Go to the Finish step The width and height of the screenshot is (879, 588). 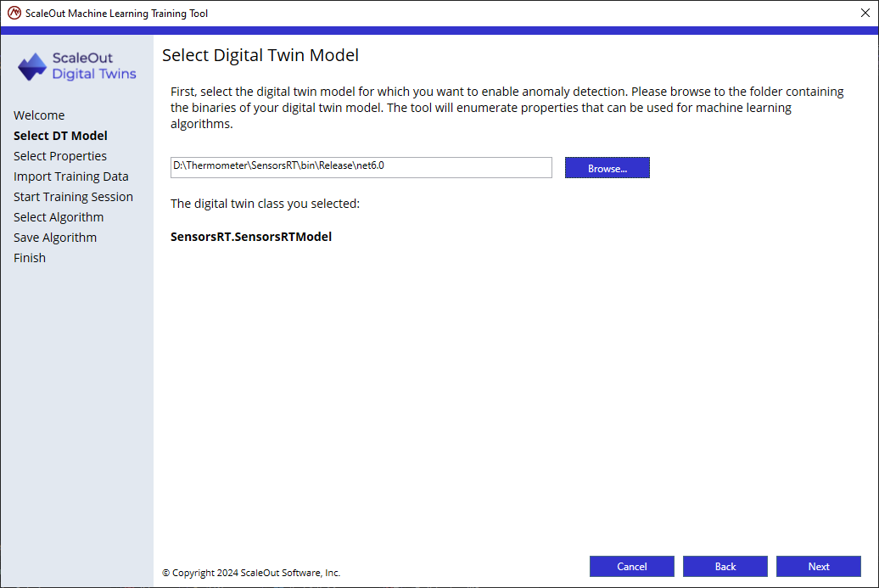pos(30,258)
